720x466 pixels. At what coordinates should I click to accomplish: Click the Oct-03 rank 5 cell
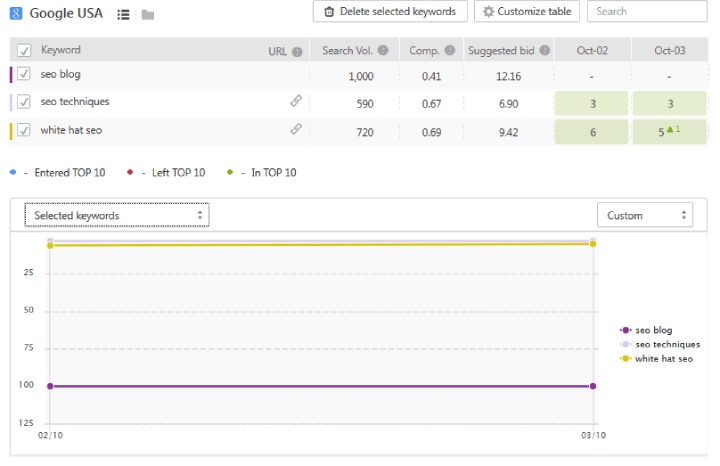[x=669, y=132]
